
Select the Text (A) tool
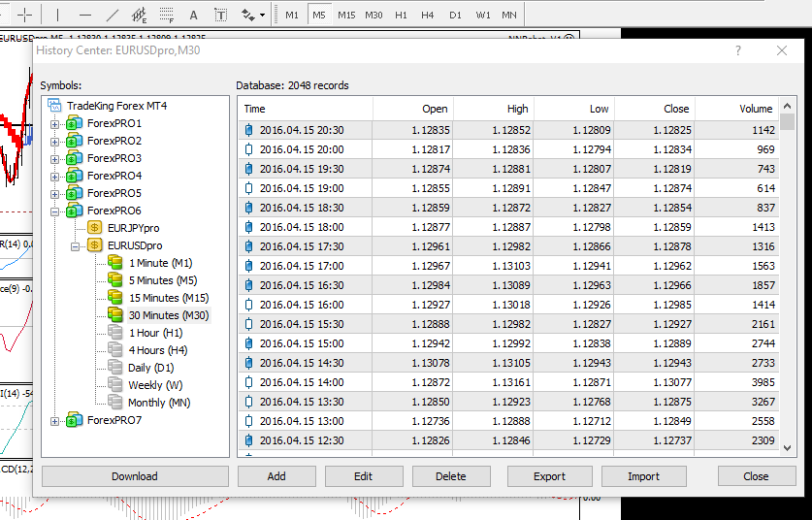pos(193,15)
